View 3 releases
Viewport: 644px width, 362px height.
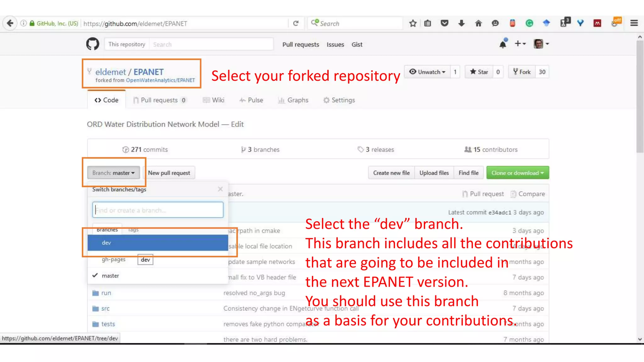(x=376, y=150)
